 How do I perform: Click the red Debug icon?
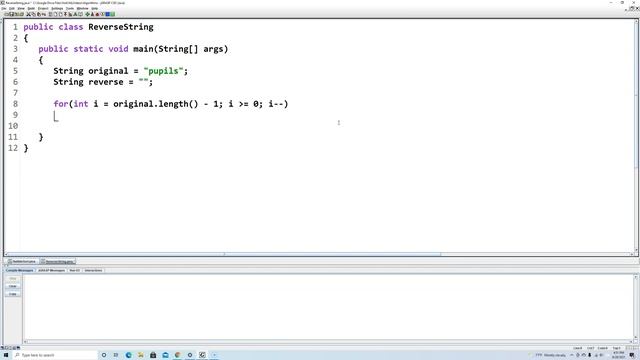click(97, 14)
